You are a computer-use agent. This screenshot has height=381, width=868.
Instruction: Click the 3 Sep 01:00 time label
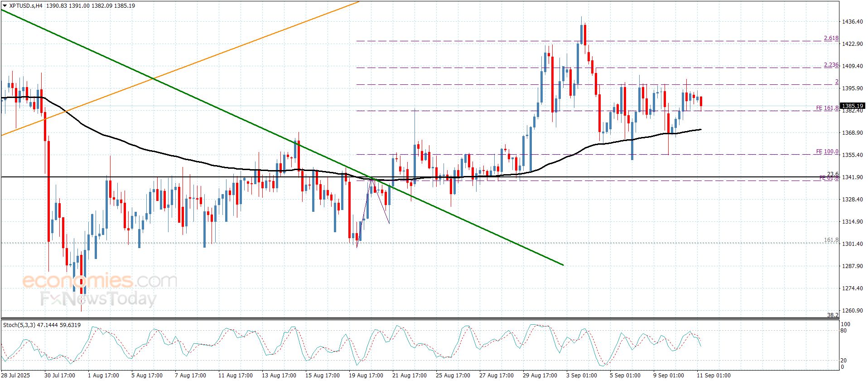pyautogui.click(x=581, y=375)
